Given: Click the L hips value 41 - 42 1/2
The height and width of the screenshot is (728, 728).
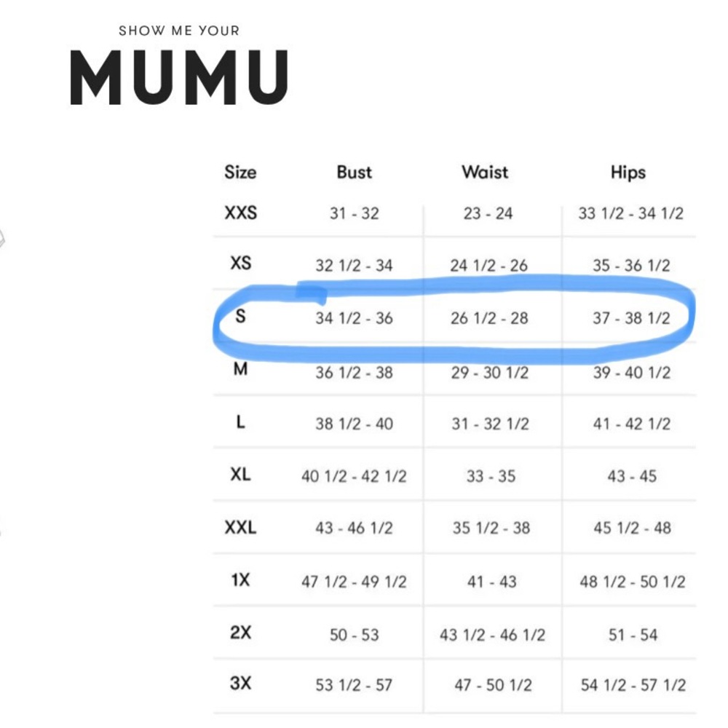Looking at the screenshot, I should point(632,424).
